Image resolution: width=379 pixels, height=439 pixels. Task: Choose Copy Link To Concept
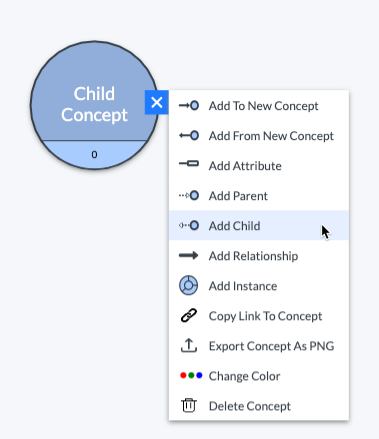[259, 316]
